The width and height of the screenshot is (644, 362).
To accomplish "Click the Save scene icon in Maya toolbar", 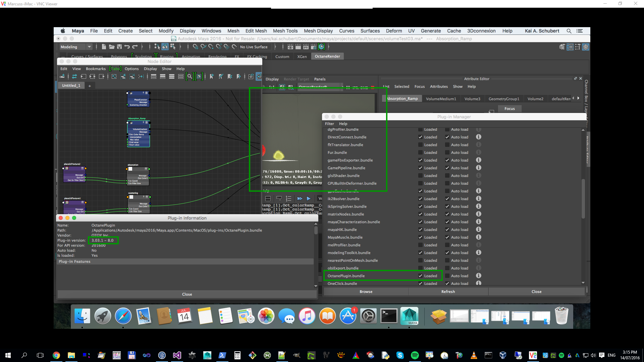I will pos(119,47).
